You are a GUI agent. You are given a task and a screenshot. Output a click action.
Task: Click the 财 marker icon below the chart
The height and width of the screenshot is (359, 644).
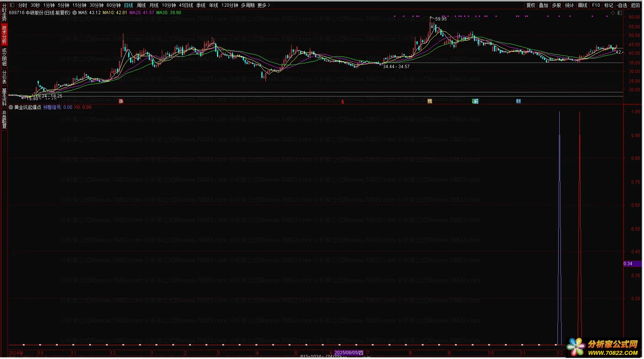tap(518, 101)
